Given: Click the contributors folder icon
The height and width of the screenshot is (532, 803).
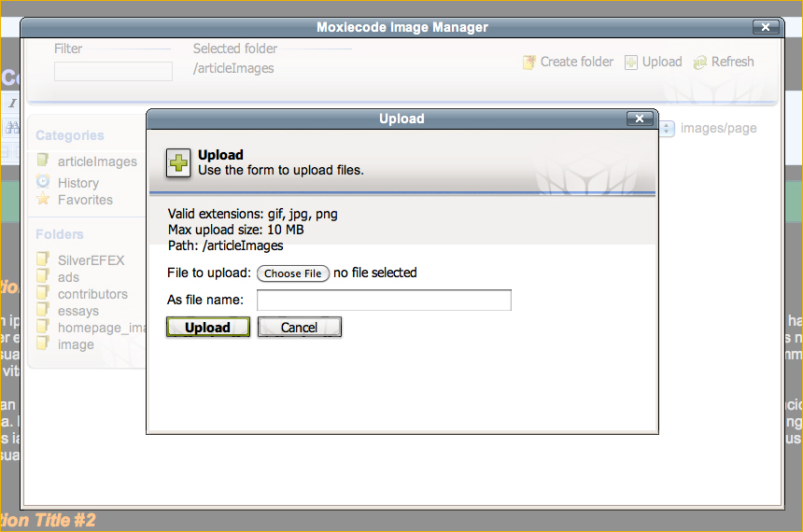Looking at the screenshot, I should click(x=43, y=292).
